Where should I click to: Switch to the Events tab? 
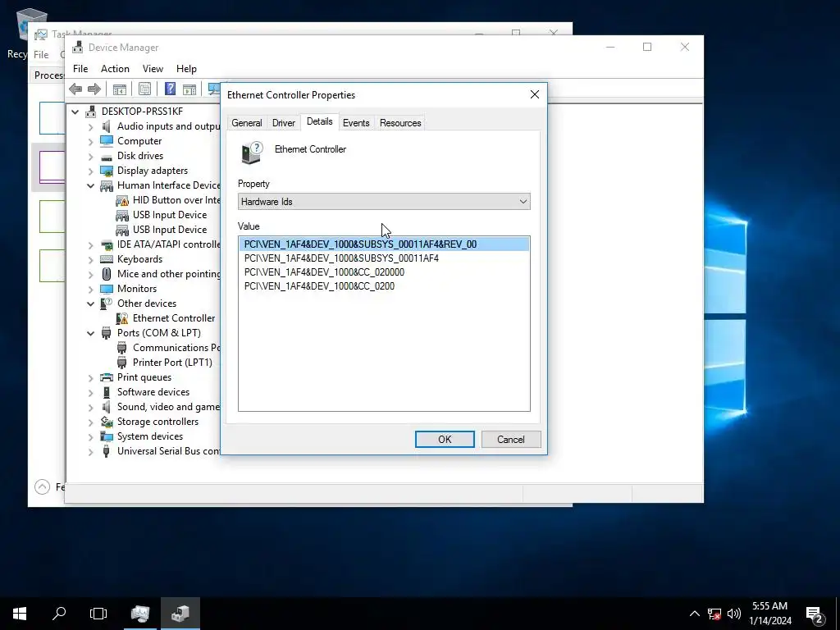coord(356,123)
